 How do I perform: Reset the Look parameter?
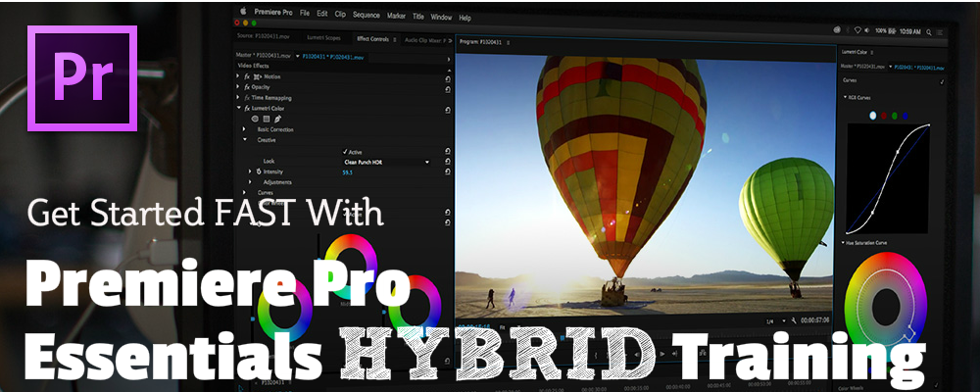[x=448, y=162]
